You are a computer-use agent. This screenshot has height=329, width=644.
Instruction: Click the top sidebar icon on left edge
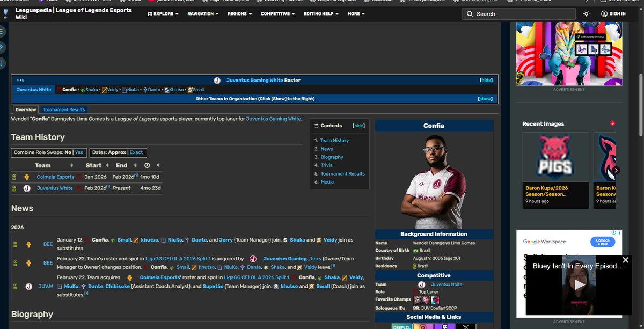2,32
